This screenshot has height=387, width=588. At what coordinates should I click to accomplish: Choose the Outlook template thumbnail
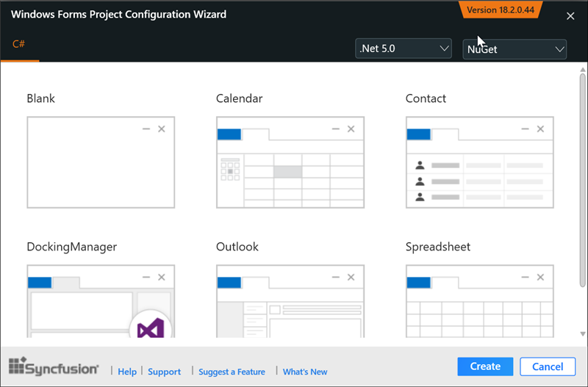(x=290, y=301)
